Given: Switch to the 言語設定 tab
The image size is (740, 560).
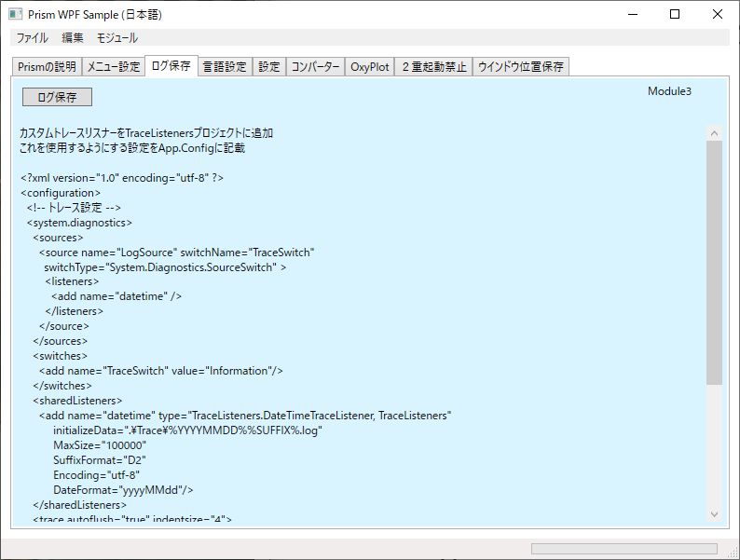Looking at the screenshot, I should click(226, 67).
